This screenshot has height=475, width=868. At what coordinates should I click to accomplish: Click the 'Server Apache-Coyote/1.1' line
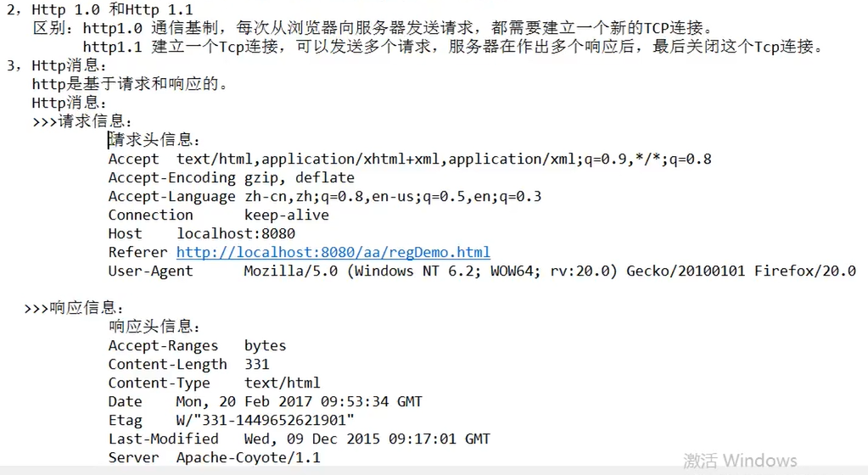(x=214, y=458)
